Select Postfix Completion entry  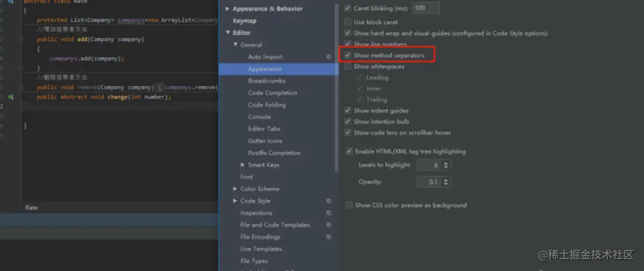274,153
